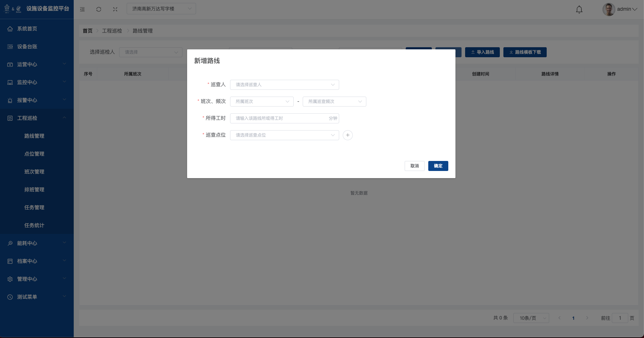Select 排班管理 in the sidebar
Image resolution: width=644 pixels, height=338 pixels.
click(x=34, y=190)
